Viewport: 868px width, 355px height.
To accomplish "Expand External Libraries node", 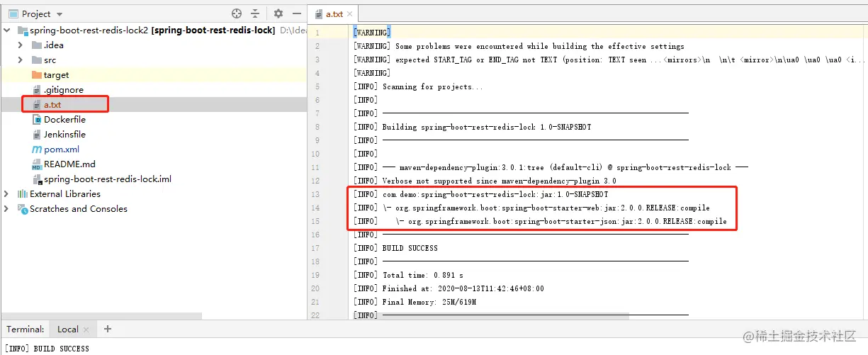I will pos(7,193).
